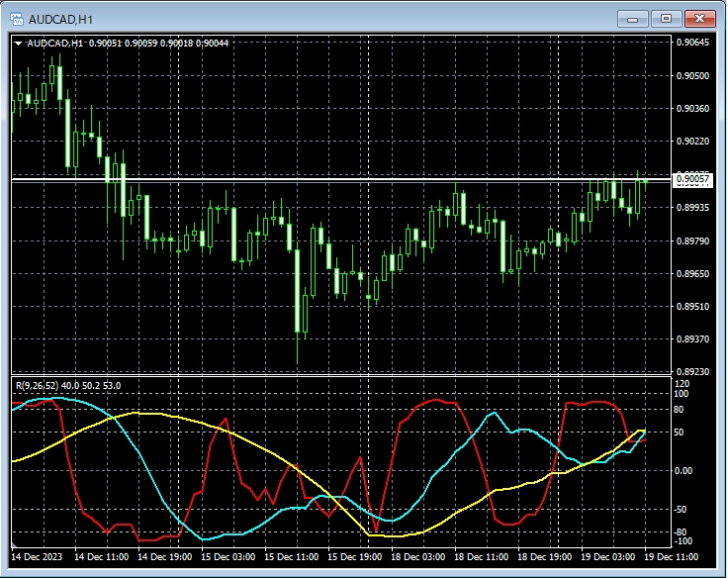Image resolution: width=728 pixels, height=578 pixels.
Task: Click the 0.89370 level on price scale
Action: coord(691,339)
